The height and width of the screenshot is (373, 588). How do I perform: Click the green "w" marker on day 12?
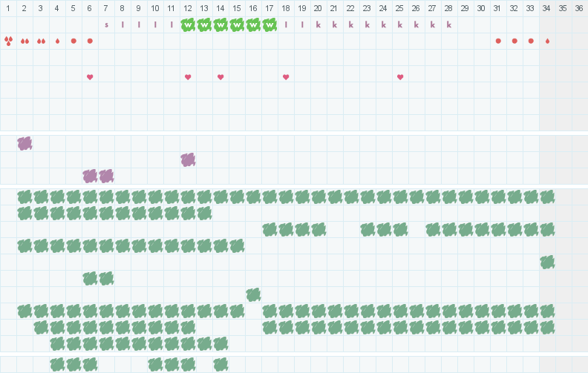point(188,24)
